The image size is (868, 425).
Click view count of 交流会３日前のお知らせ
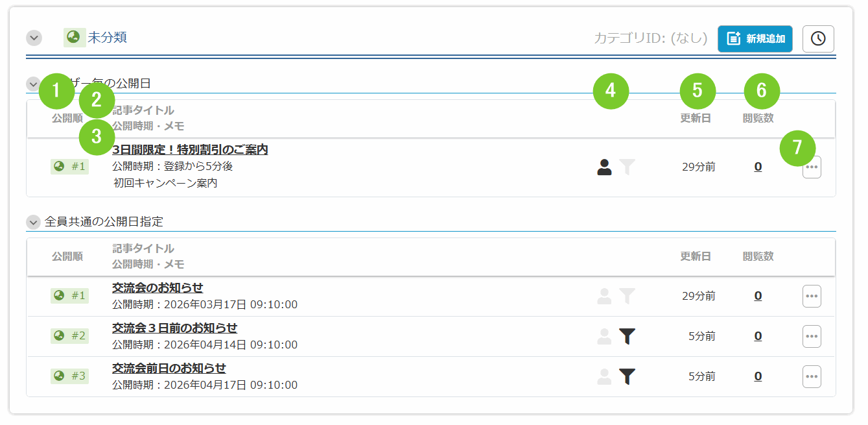[x=758, y=336]
